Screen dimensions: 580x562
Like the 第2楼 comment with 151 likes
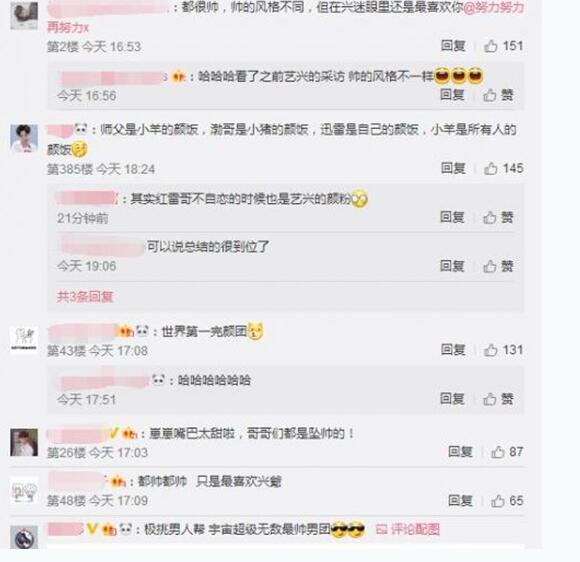coord(503,46)
